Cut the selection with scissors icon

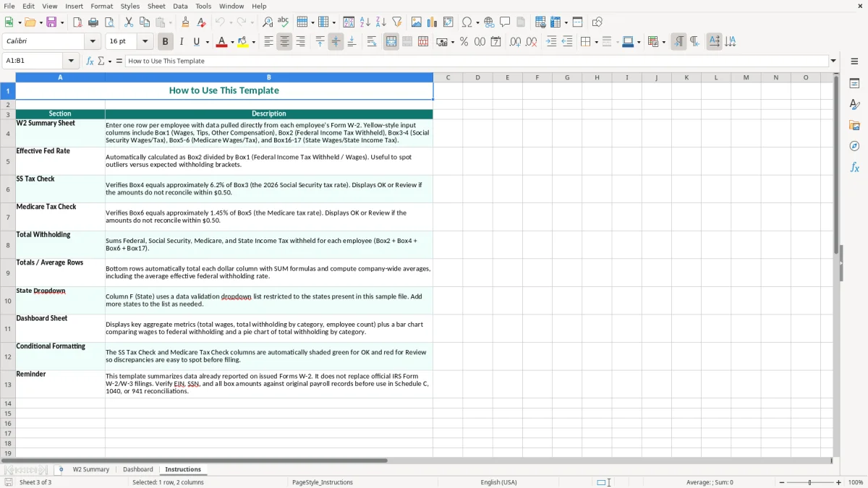(x=129, y=22)
